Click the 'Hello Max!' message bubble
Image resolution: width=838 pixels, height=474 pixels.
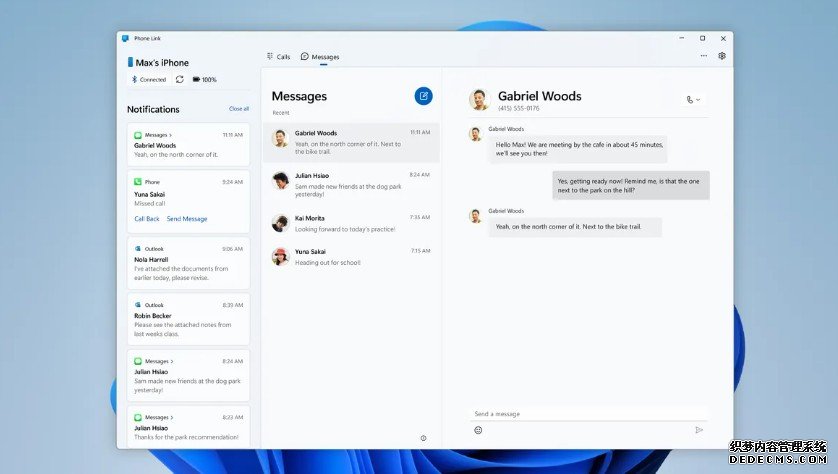coord(578,149)
